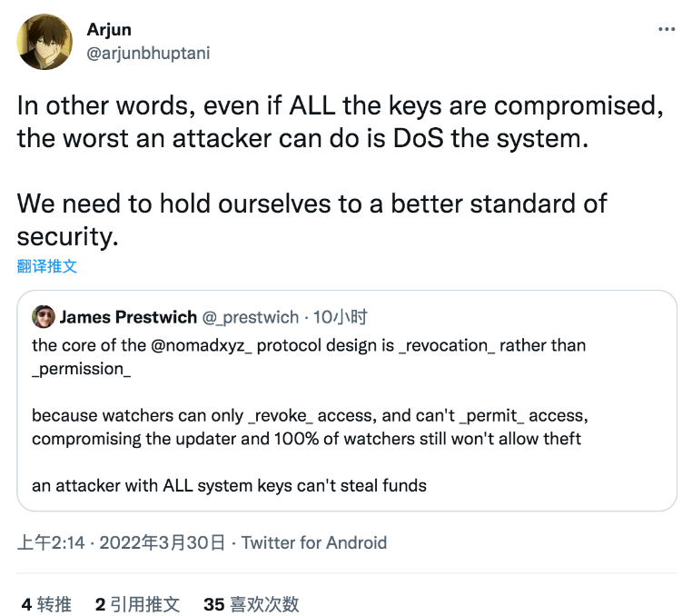Click the 上午2:14 · 2022年3月30日 timestamp

[121, 542]
